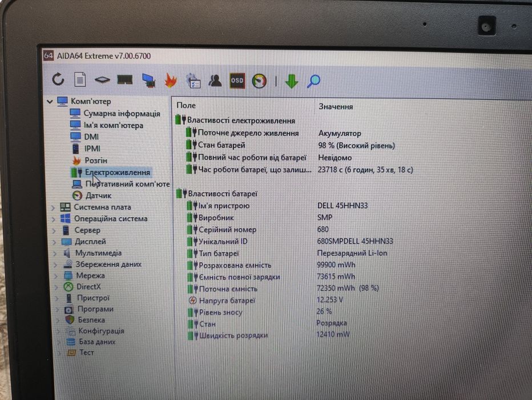Select the База даних tree item

(x=91, y=342)
